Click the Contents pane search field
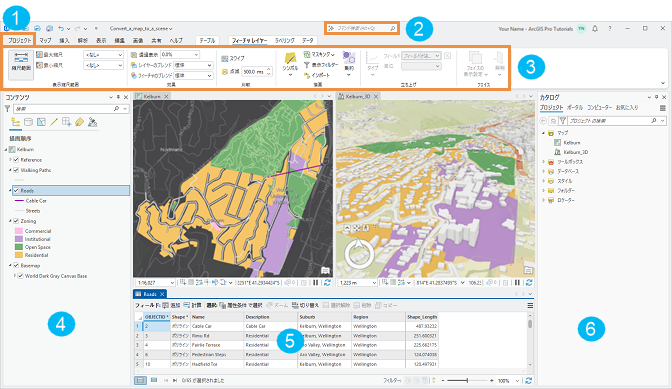Viewport: 672px width, 389px height. 71,109
